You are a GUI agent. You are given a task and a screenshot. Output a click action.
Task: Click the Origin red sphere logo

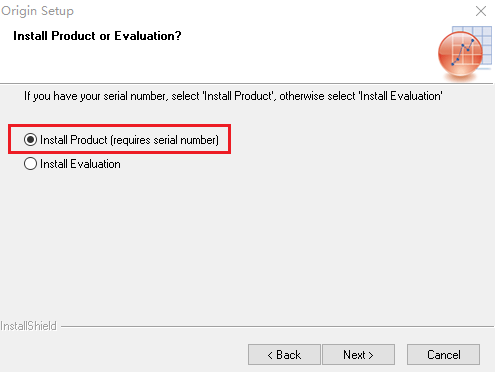click(x=460, y=54)
